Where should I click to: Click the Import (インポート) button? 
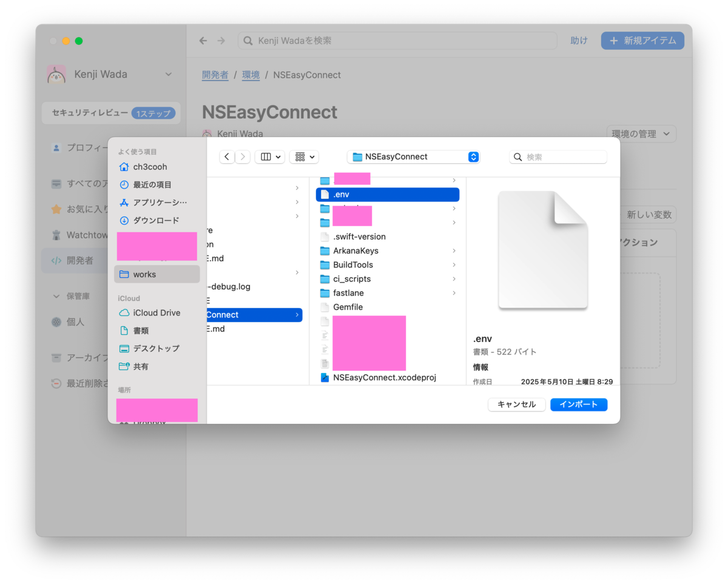click(578, 404)
